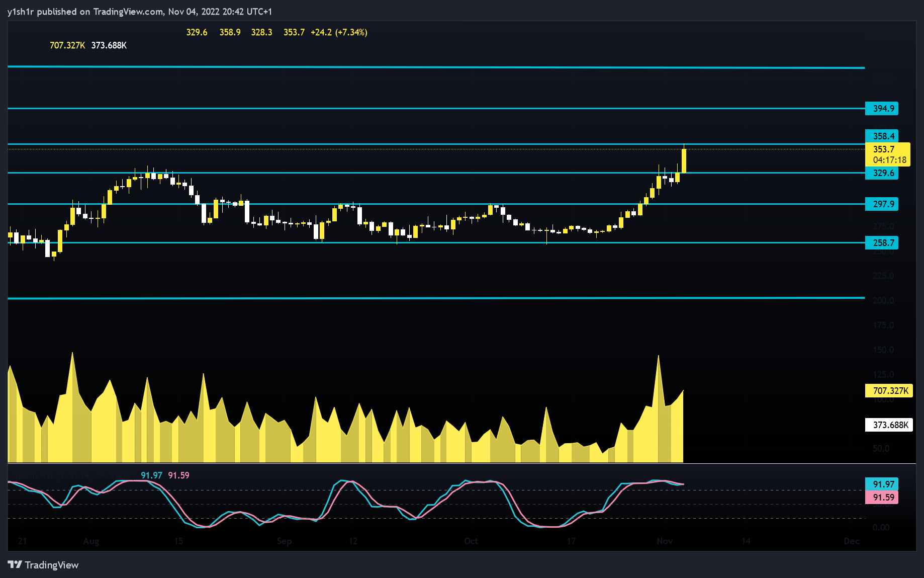
Task: Click the TradingView logo at bottom
Action: pos(43,565)
